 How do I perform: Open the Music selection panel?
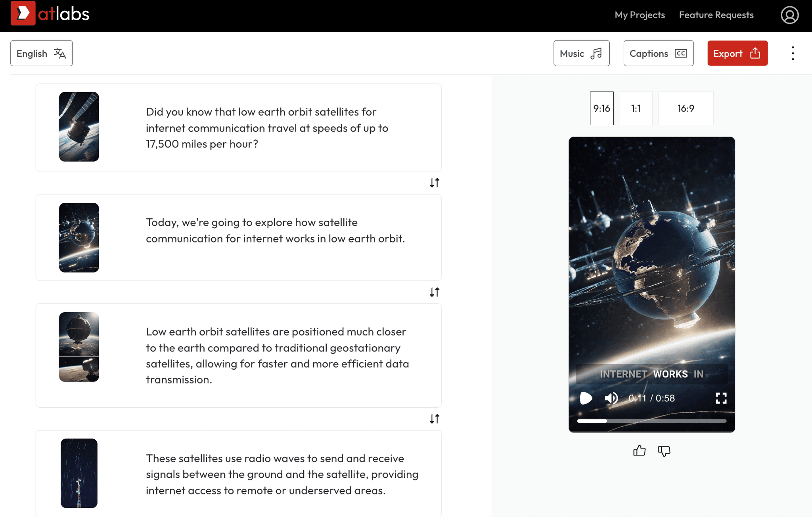[x=581, y=53]
